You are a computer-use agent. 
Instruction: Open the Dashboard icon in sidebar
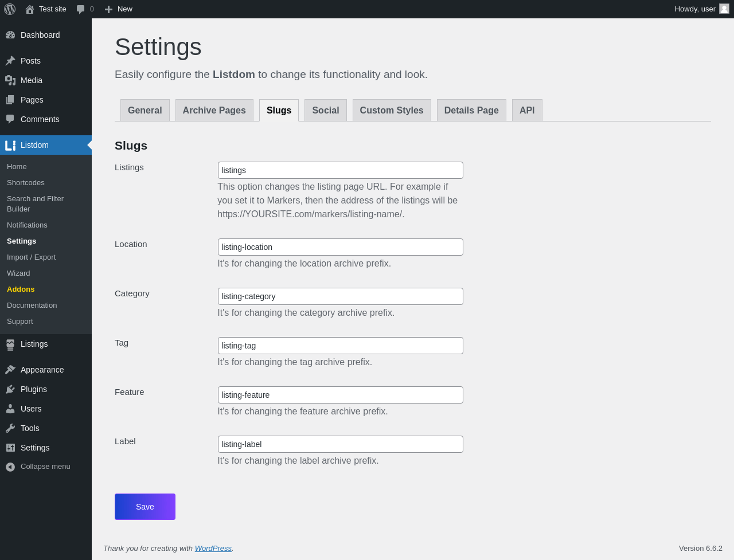[x=10, y=35]
